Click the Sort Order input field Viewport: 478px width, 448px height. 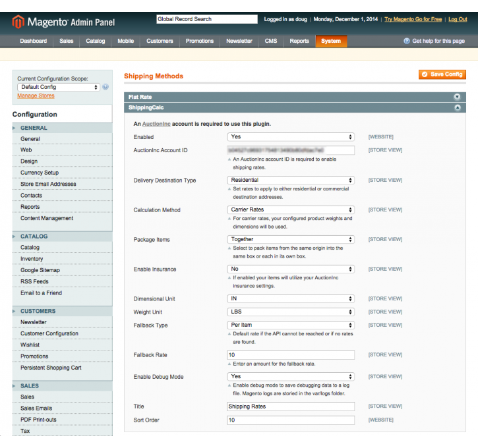(291, 420)
